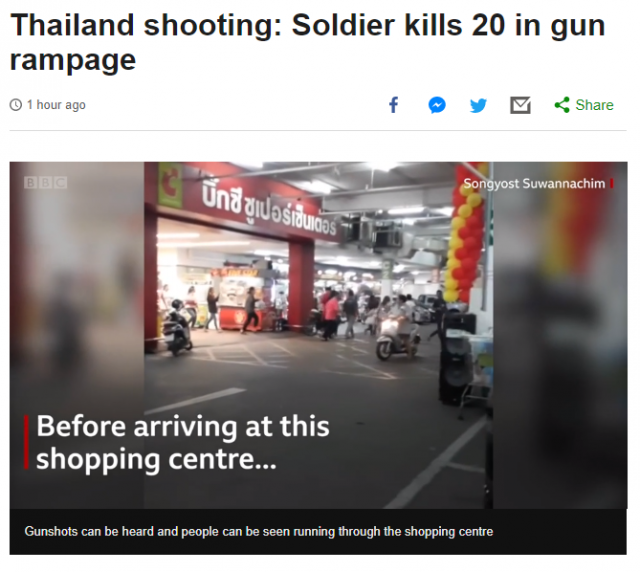Tweet the article with Twitter icon
The width and height of the screenshot is (640, 572).
(x=478, y=105)
